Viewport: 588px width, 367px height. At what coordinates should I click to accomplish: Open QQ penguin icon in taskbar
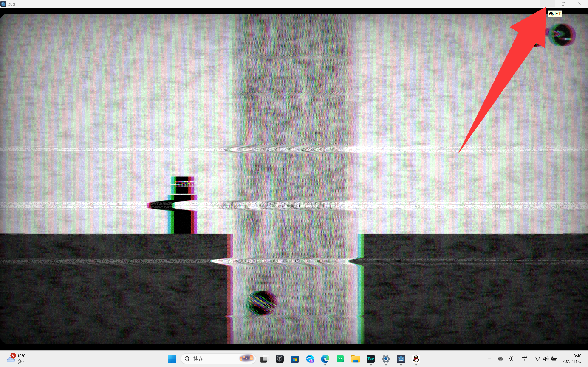click(x=416, y=359)
